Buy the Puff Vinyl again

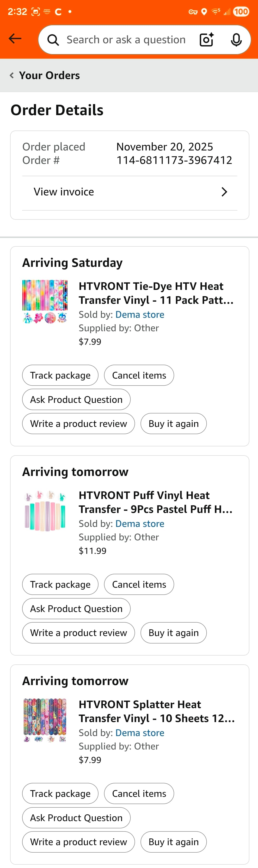click(x=173, y=633)
